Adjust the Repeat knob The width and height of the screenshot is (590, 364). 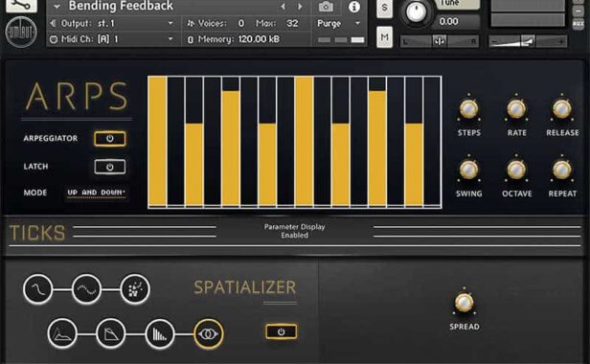click(562, 170)
